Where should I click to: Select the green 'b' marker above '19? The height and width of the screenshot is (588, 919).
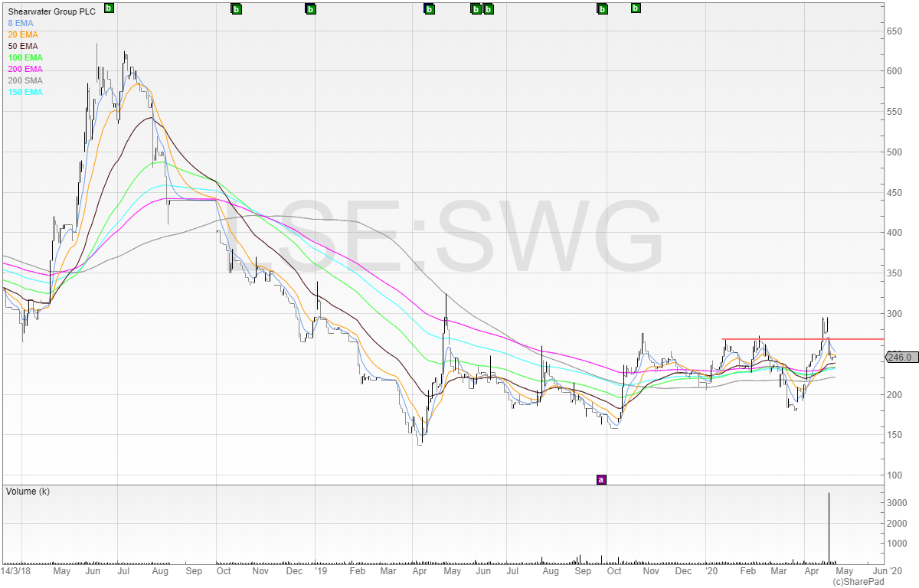coord(310,9)
